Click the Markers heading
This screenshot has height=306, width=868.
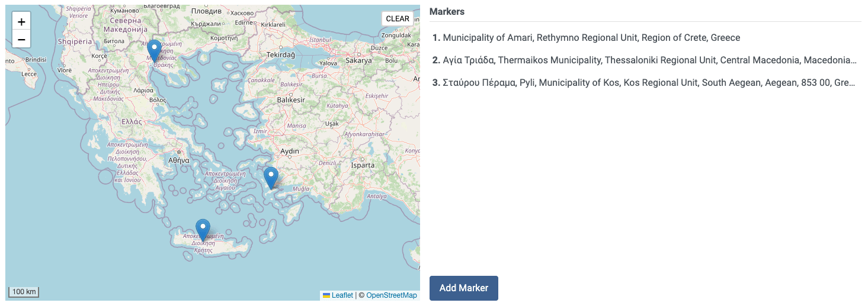(x=447, y=12)
